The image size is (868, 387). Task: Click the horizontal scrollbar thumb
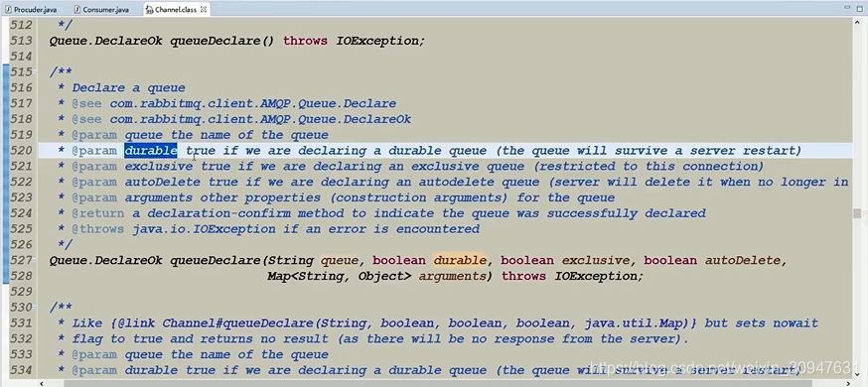click(x=437, y=383)
